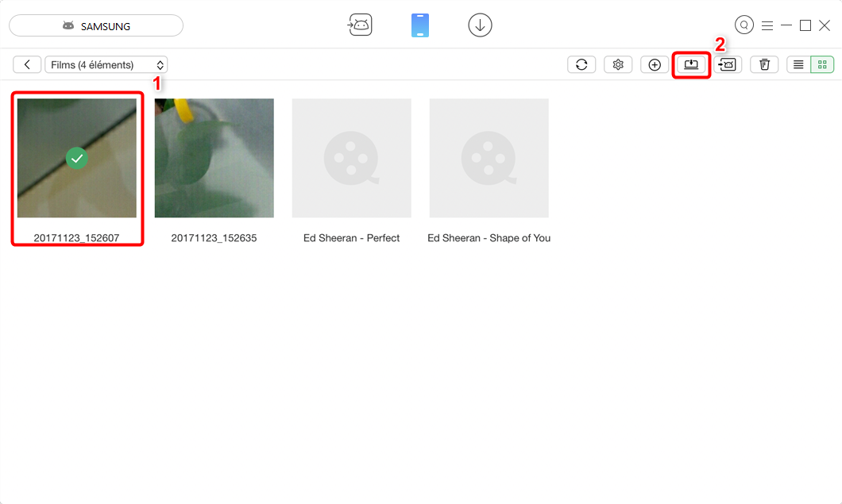Select the 20171123_152635 video thumbnail
842x504 pixels.
click(x=214, y=158)
